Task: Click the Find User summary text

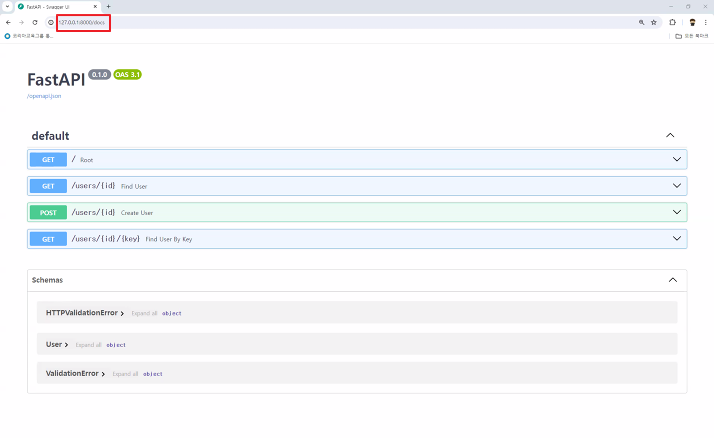Action: point(134,186)
